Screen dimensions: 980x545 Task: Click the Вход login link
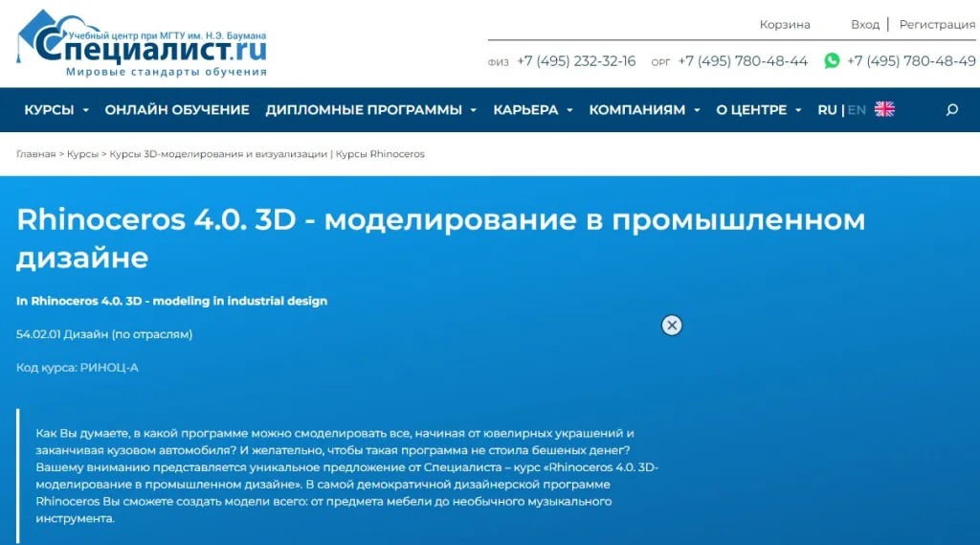click(865, 24)
